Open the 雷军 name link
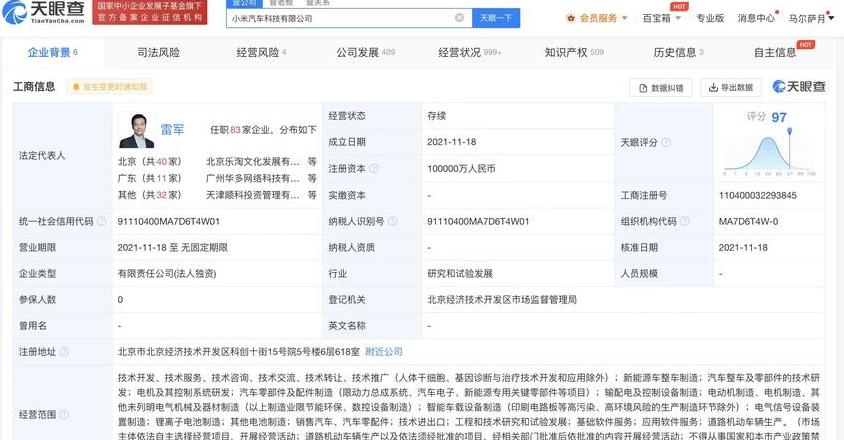 click(x=172, y=130)
